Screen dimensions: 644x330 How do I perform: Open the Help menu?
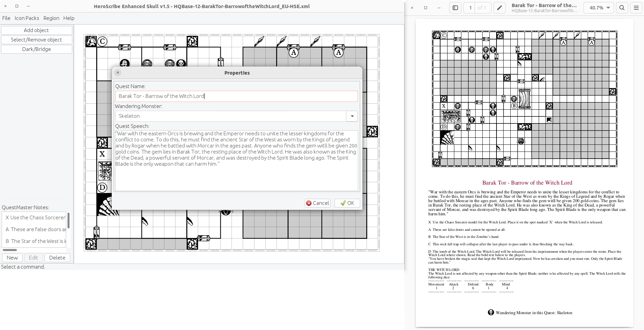coord(69,18)
